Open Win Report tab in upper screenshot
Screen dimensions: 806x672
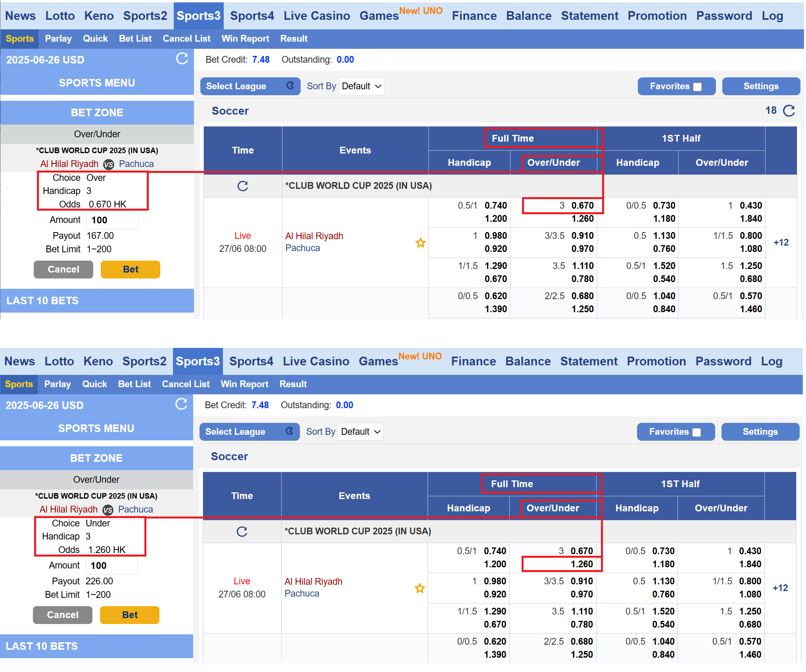(x=245, y=38)
